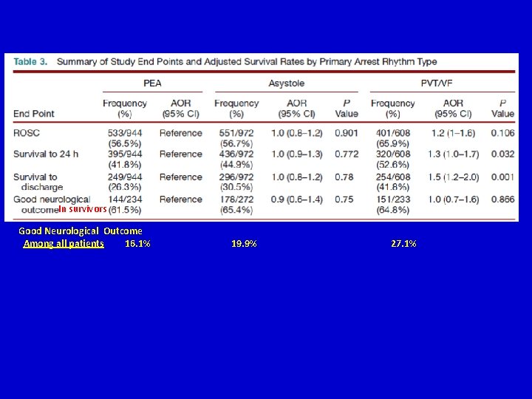
Task: Click the P value 0.001
Action: coord(503,177)
